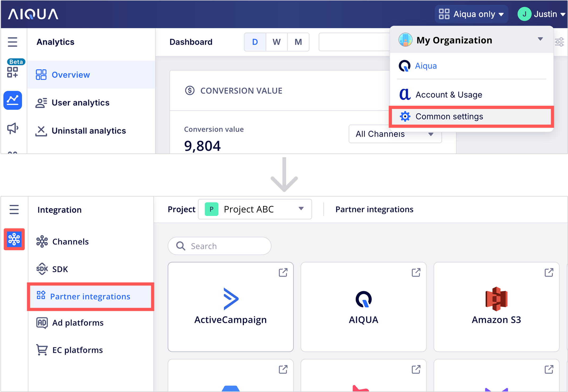The width and height of the screenshot is (568, 392).
Task: Switch dashboard to Monthly (M) view
Action: [x=298, y=42]
